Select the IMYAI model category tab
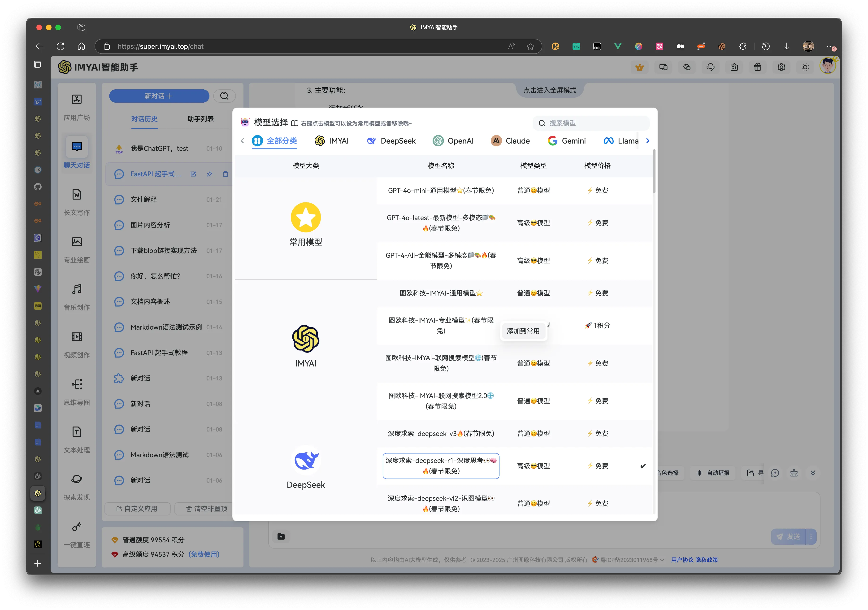868x610 pixels. [x=332, y=141]
